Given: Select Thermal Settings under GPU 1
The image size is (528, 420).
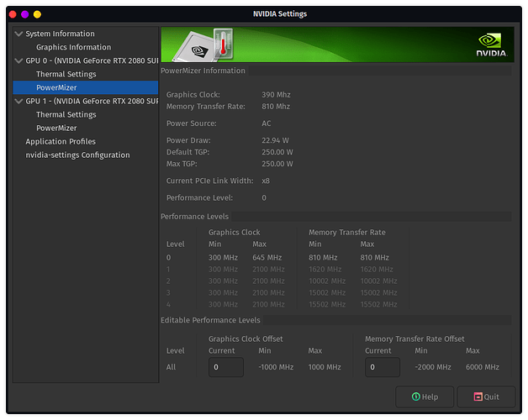Looking at the screenshot, I should (x=66, y=114).
